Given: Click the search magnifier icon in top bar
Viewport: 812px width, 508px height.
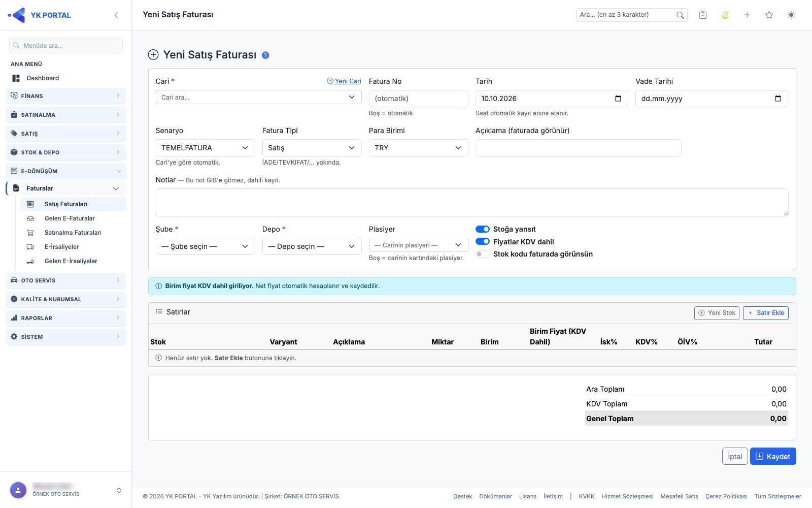Looking at the screenshot, I should click(x=680, y=15).
